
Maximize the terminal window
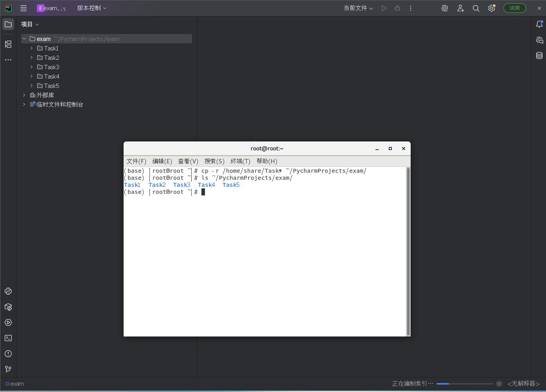click(x=390, y=149)
